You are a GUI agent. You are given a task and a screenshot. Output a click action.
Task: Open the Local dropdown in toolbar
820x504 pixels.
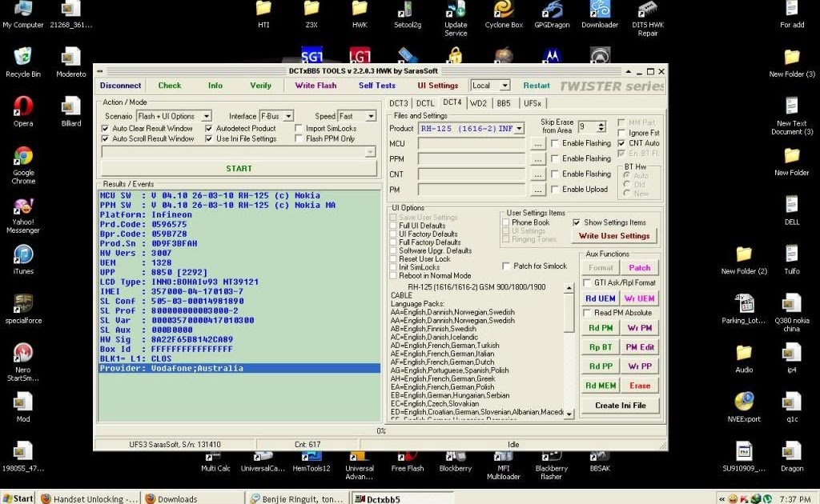pyautogui.click(x=504, y=86)
